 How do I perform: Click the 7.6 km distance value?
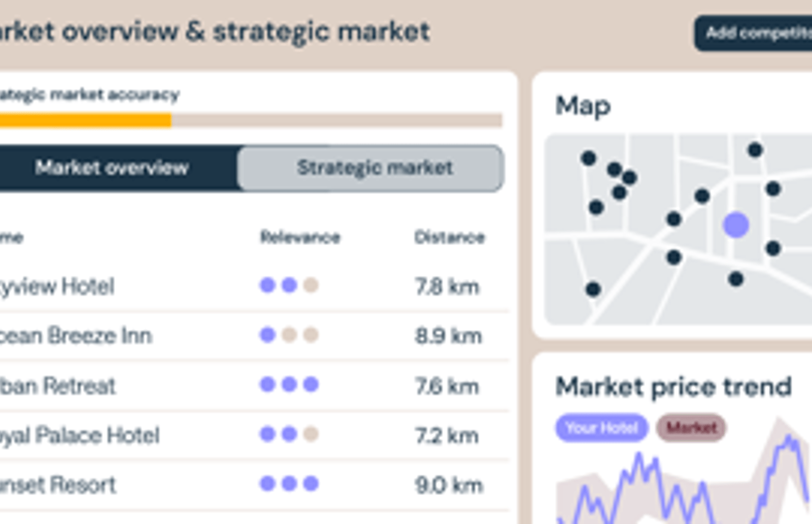click(x=447, y=386)
